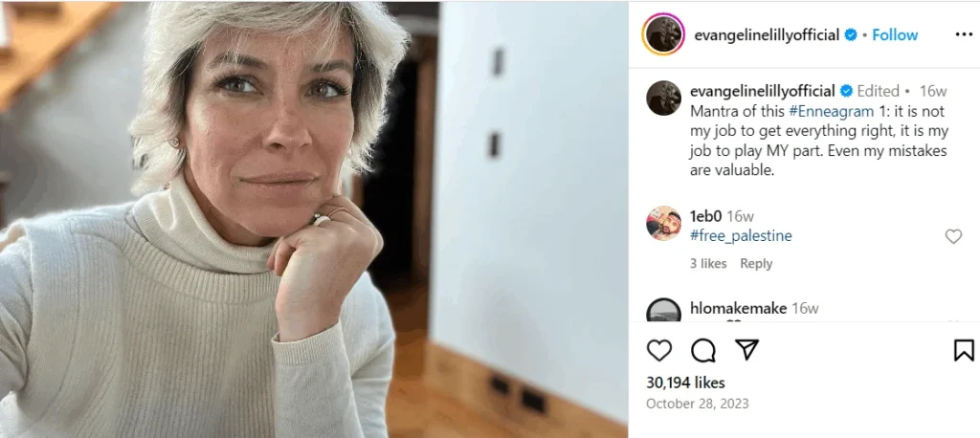The image size is (980, 438).
Task: Like the 1eb0 comment heart
Action: pos(953,236)
